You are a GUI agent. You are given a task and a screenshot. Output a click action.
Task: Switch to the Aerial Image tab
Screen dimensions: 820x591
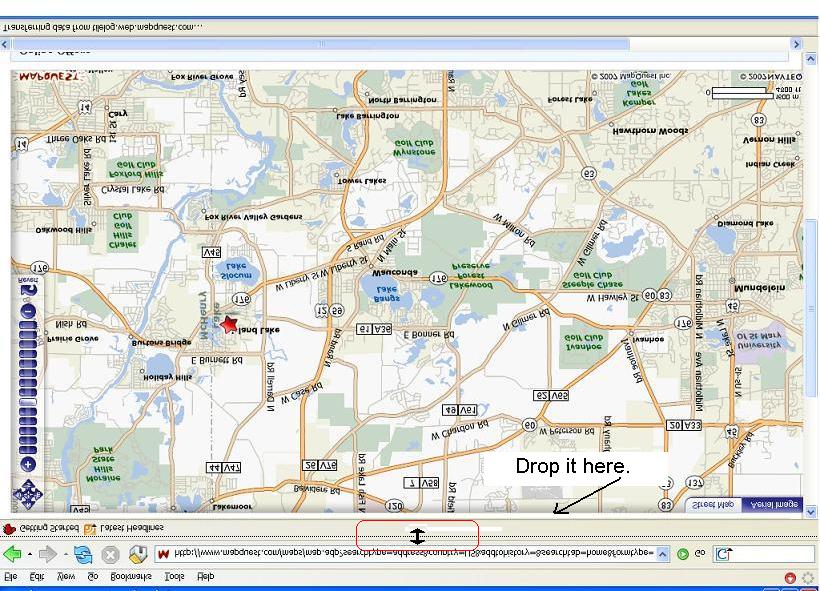point(773,504)
